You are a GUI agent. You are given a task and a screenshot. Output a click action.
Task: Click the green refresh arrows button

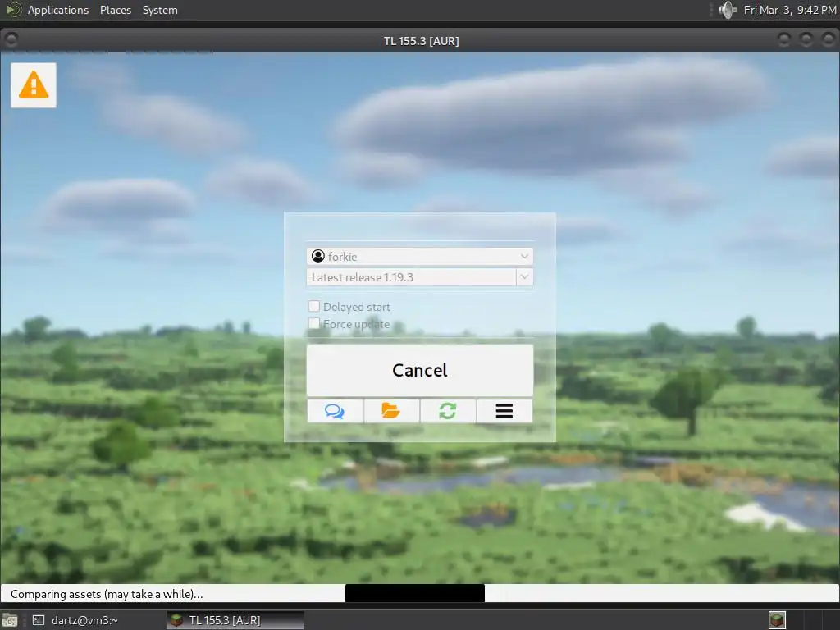tap(448, 411)
